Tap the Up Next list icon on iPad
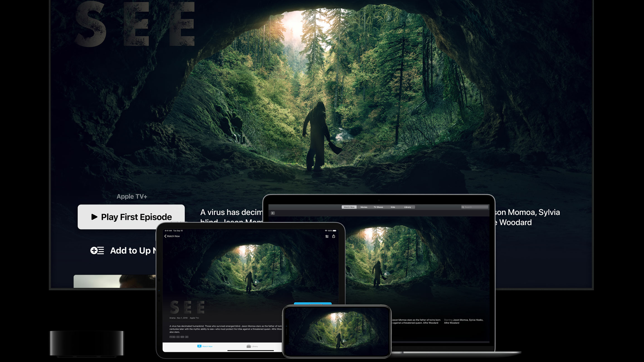 [x=327, y=236]
